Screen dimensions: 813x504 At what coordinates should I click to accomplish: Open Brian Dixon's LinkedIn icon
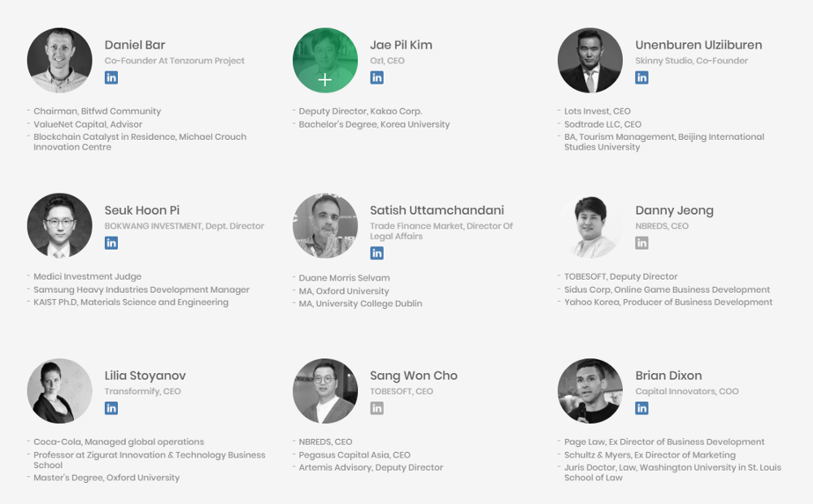(x=642, y=408)
